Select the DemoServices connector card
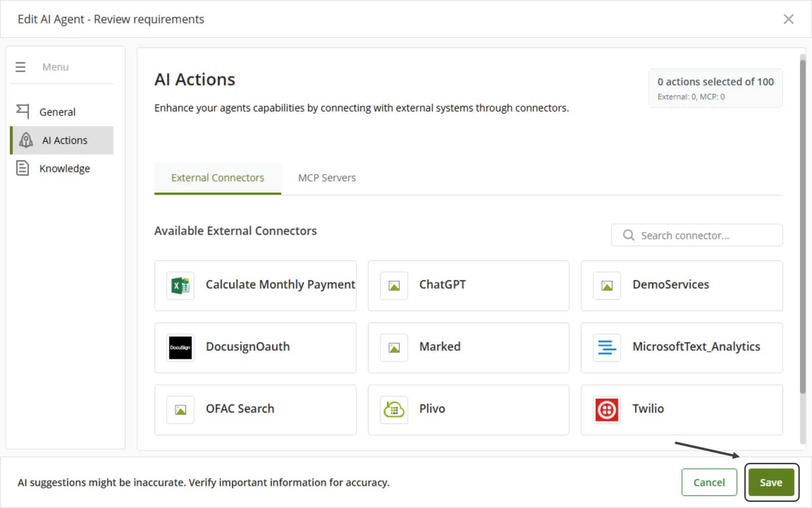Viewport: 812px width, 508px height. click(x=682, y=285)
